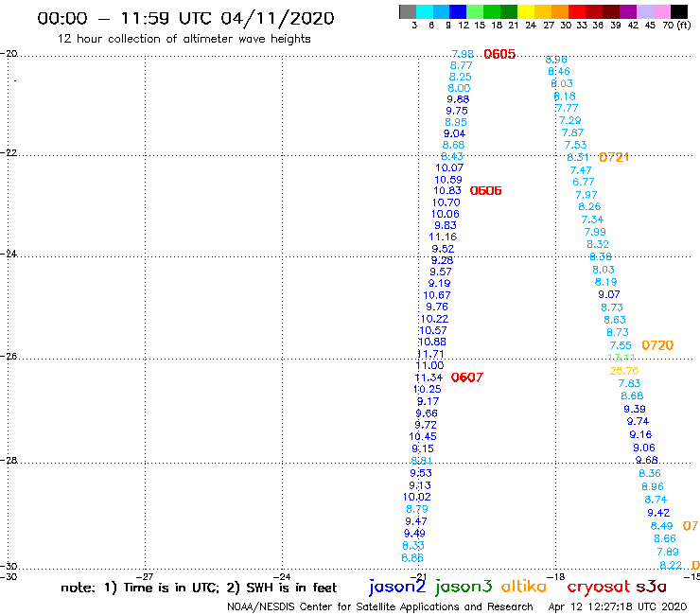Pick the yellow swatch in the wave-height legend
This screenshot has height=615, width=700.
[x=525, y=11]
